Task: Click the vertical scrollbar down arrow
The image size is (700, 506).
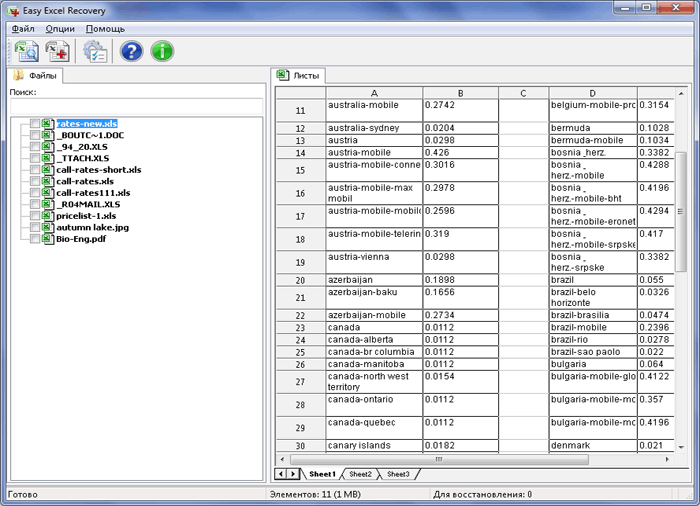Action: (x=681, y=447)
